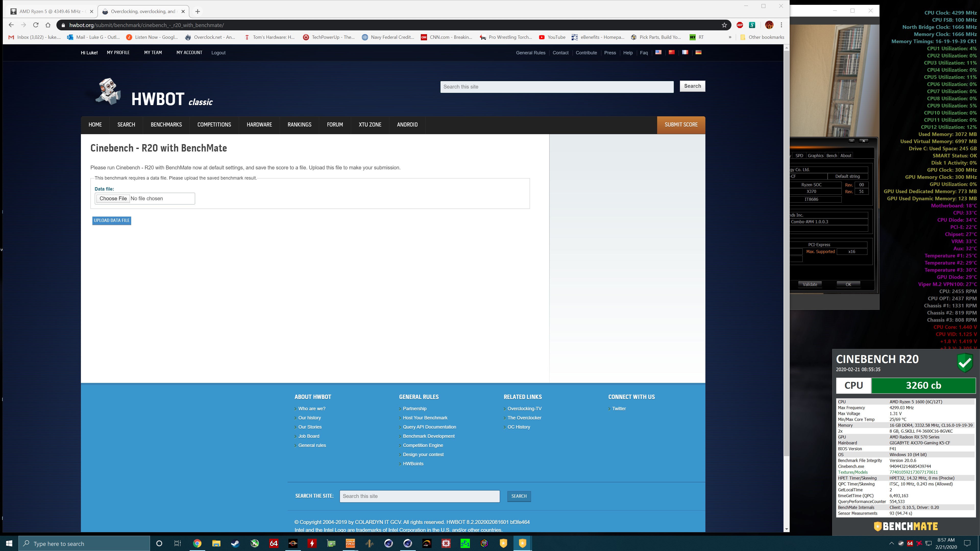Click the OK button in CPU-Z
The image size is (980, 551).
click(x=848, y=284)
